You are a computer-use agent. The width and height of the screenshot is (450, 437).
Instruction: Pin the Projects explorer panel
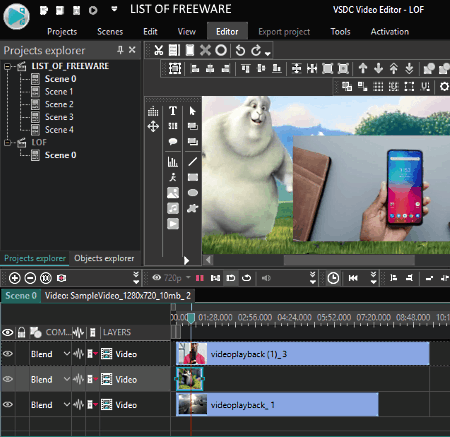[x=120, y=50]
